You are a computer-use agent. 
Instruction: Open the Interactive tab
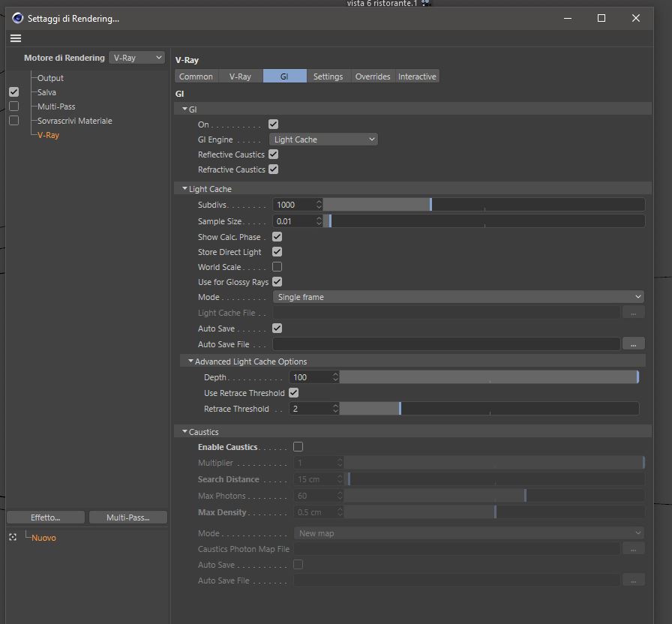click(x=417, y=76)
